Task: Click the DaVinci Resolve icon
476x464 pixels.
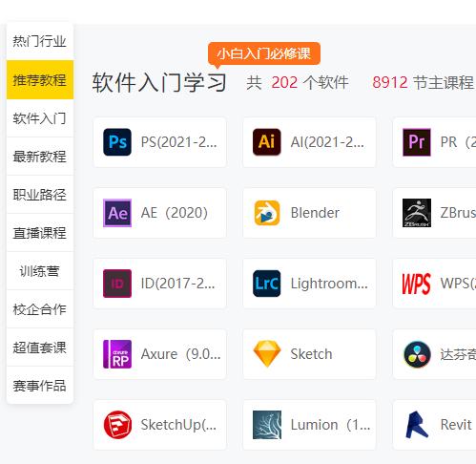Action: 417,354
